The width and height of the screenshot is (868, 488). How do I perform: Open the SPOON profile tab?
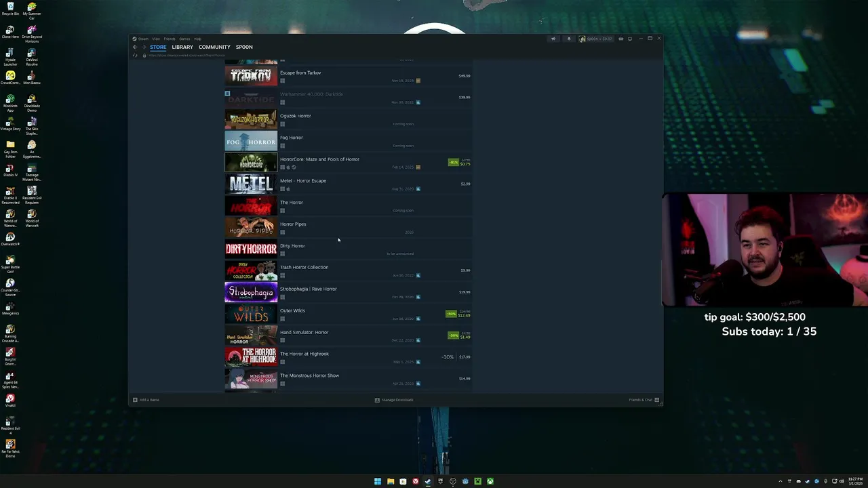[244, 47]
